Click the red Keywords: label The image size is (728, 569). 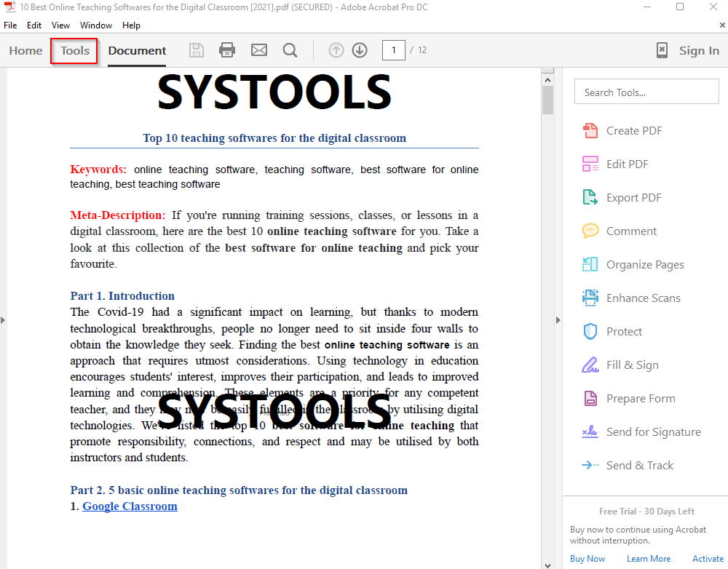(x=98, y=170)
